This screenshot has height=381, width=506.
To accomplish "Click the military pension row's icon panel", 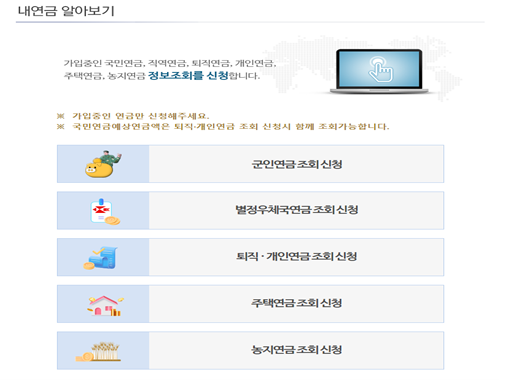I will pyautogui.click(x=103, y=164).
